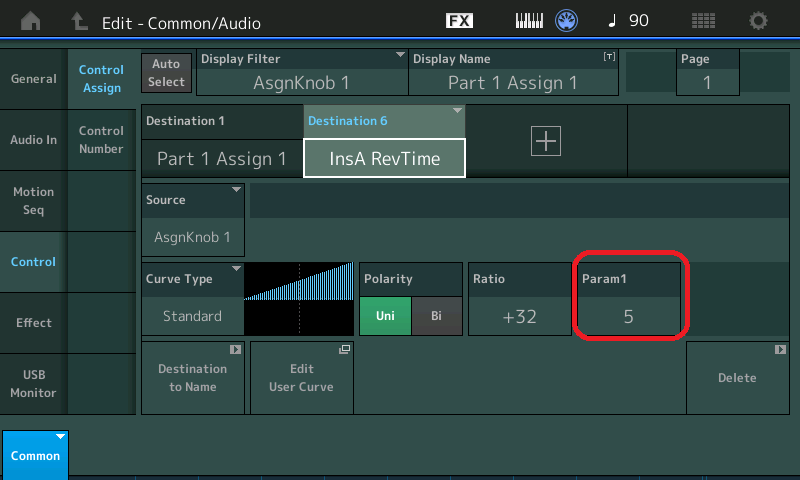The image size is (800, 480).
Task: Open the keyboard MIDI settings icon
Action: coord(533,21)
